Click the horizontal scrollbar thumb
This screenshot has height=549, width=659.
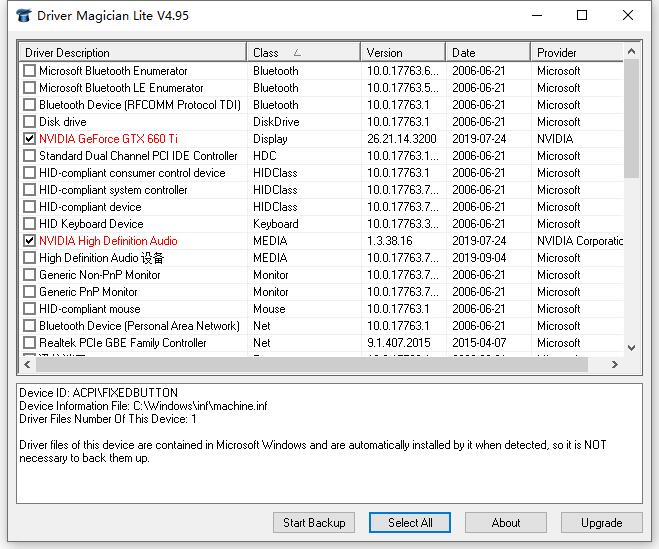point(312,364)
